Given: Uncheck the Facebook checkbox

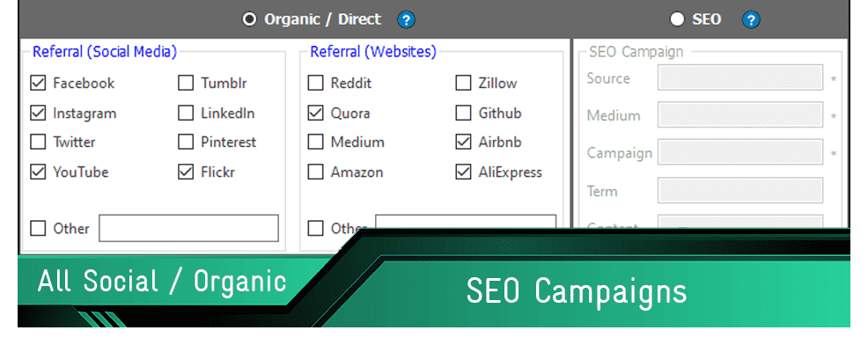Looking at the screenshot, I should tap(38, 83).
